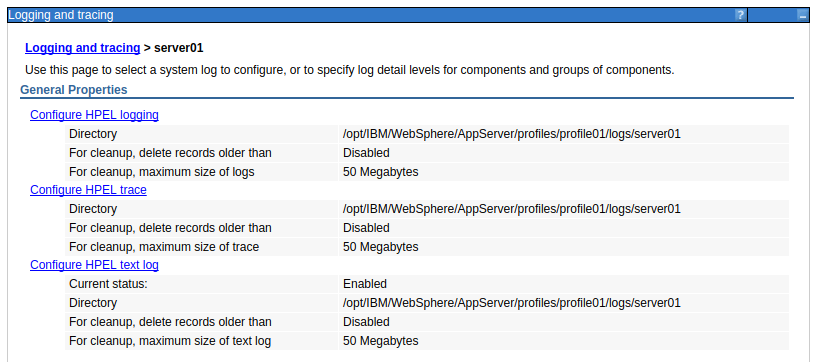The width and height of the screenshot is (816, 362).
Task: Collapse the Logging and tracing panel
Action: point(802,16)
